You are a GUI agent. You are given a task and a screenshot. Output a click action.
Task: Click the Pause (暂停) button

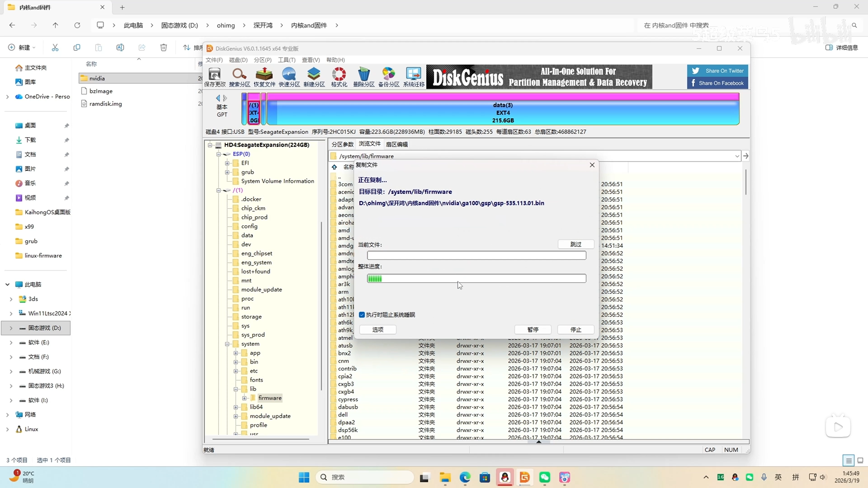coord(533,330)
